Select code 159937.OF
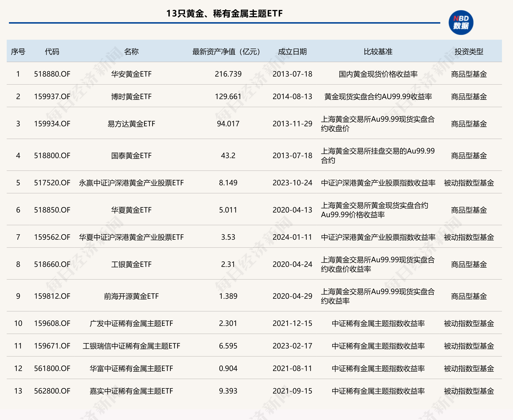This screenshot has height=420, width=513. coord(52,97)
